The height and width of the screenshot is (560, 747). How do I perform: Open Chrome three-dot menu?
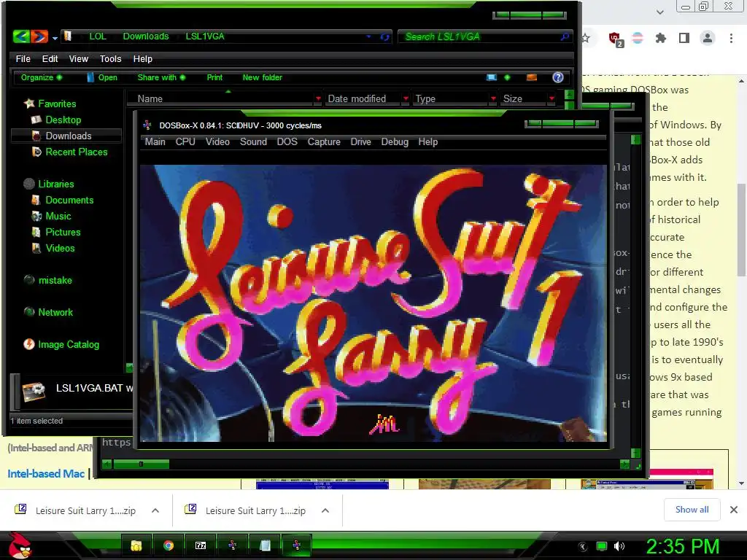(x=731, y=38)
